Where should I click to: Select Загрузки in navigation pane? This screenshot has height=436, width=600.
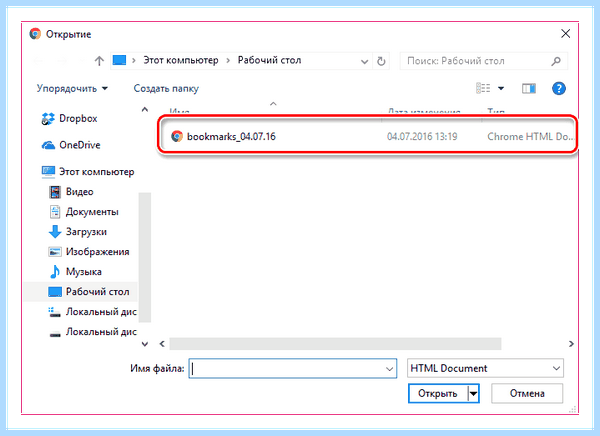click(86, 232)
